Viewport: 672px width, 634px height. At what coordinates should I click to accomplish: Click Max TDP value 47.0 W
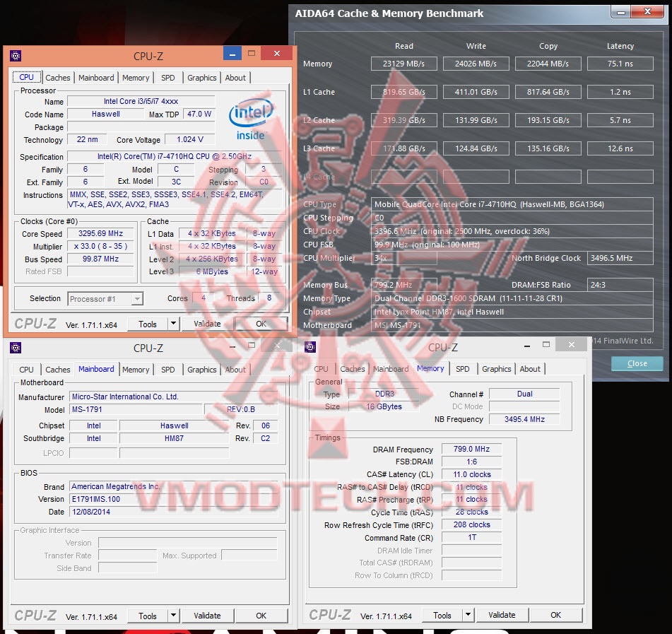199,114
